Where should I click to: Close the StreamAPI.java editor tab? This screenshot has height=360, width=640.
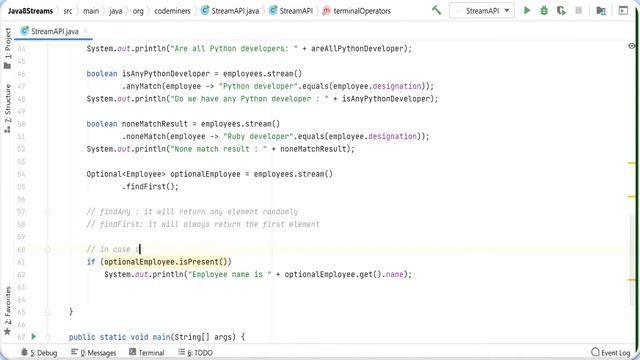[86, 31]
